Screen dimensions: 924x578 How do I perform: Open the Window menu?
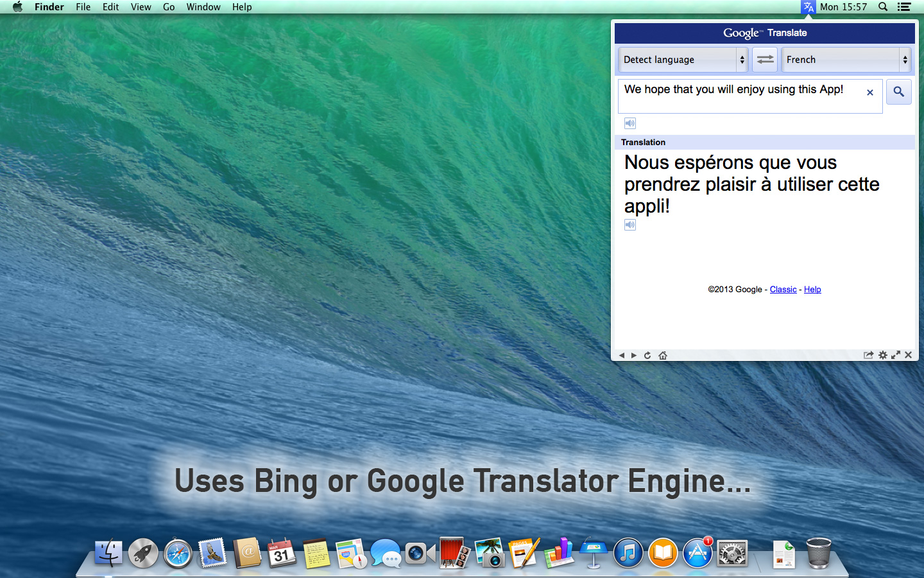203,7
